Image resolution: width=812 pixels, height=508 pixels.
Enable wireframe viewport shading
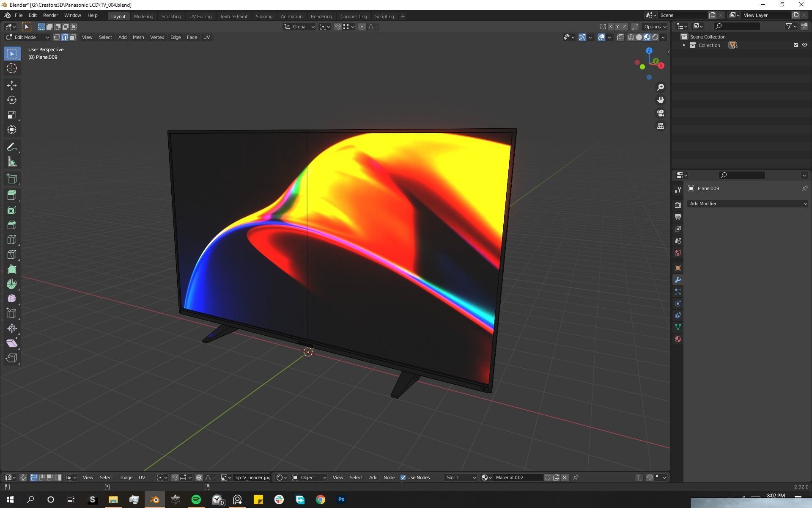631,37
